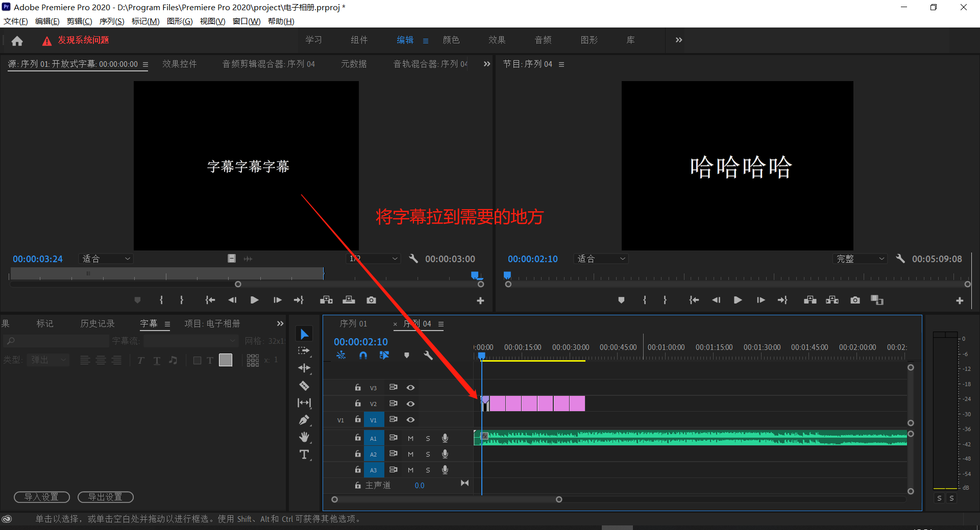This screenshot has width=980, height=530.
Task: Open playback resolution dropdown 完整
Action: (860, 259)
